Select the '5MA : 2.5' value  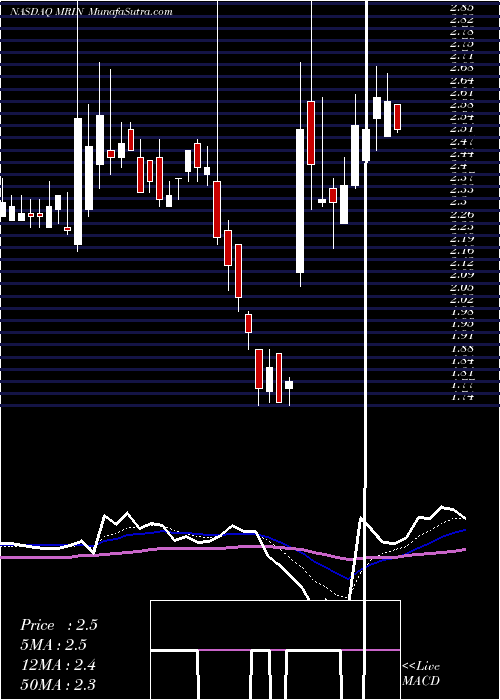pos(53,644)
